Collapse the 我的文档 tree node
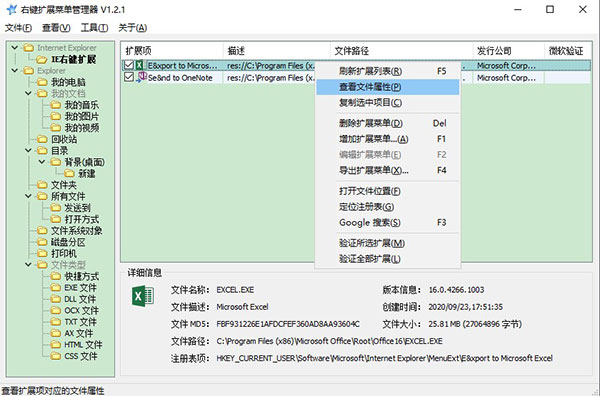This screenshot has height=396, width=600. (x=28, y=93)
